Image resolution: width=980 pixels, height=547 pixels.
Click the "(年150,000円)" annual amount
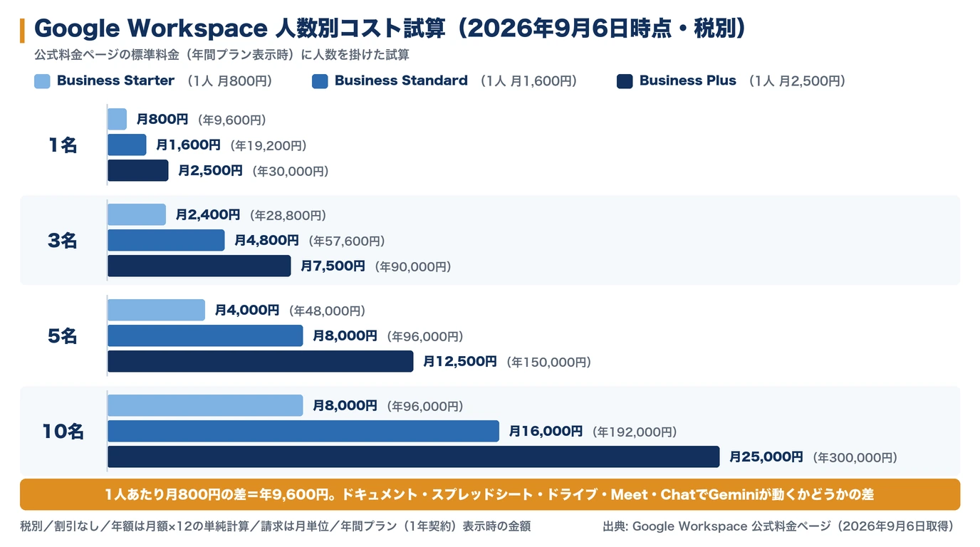[x=548, y=363]
